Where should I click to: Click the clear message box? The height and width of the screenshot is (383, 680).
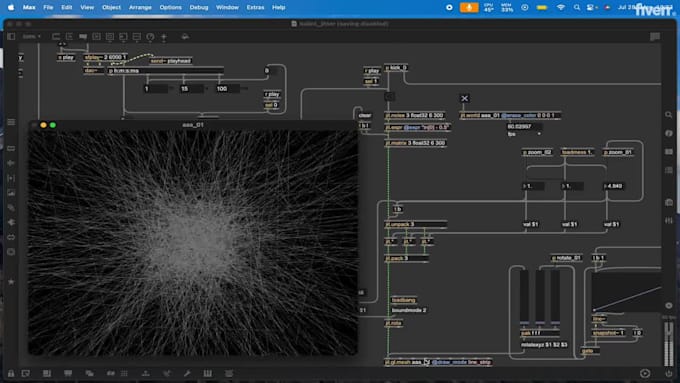click(365, 115)
